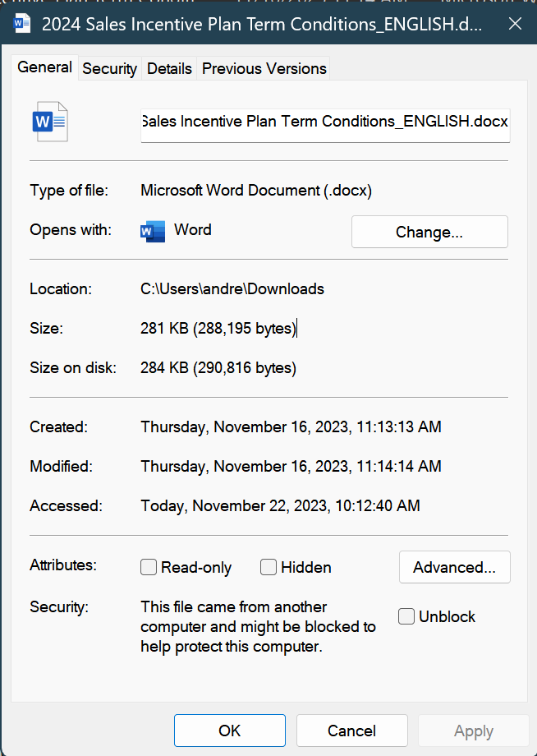Open the Details tab
Image resolution: width=537 pixels, height=756 pixels.
pos(169,69)
